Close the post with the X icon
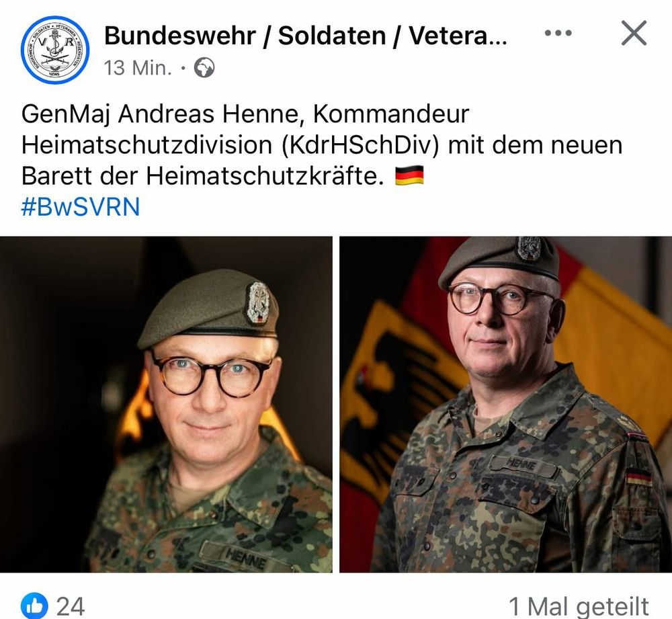 (x=634, y=33)
